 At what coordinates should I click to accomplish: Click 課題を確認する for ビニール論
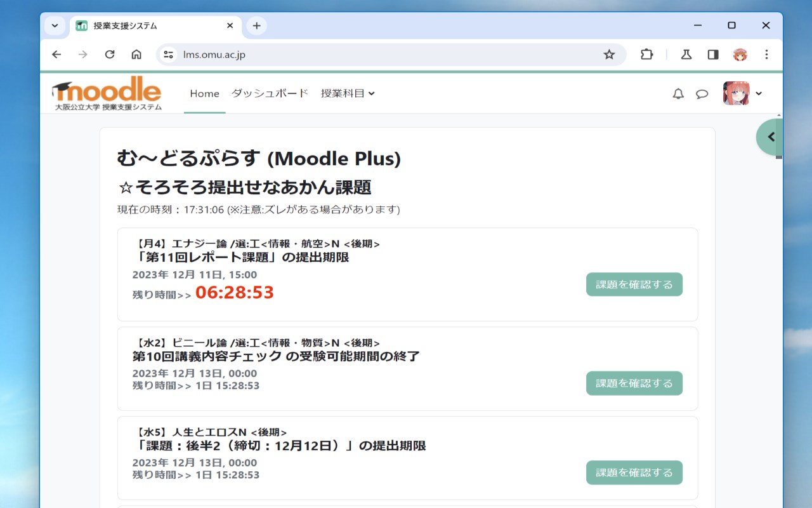point(634,384)
